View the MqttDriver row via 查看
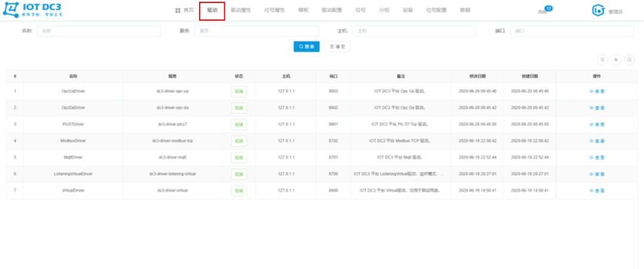This screenshot has height=269, width=644. tap(597, 157)
